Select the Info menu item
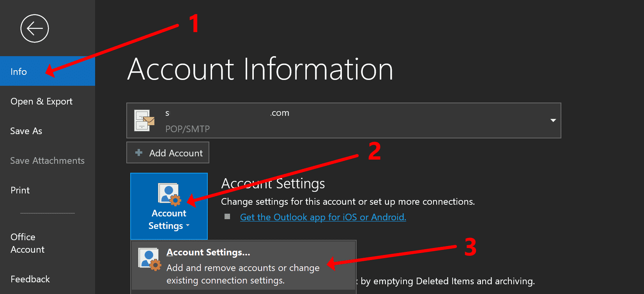Image resolution: width=644 pixels, height=294 pixels. pyautogui.click(x=48, y=71)
